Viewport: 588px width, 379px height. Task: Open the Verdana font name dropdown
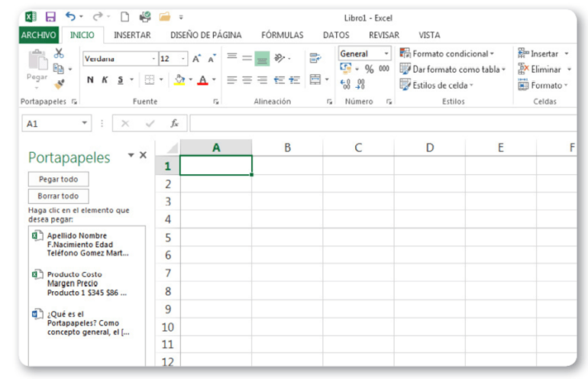(x=153, y=59)
